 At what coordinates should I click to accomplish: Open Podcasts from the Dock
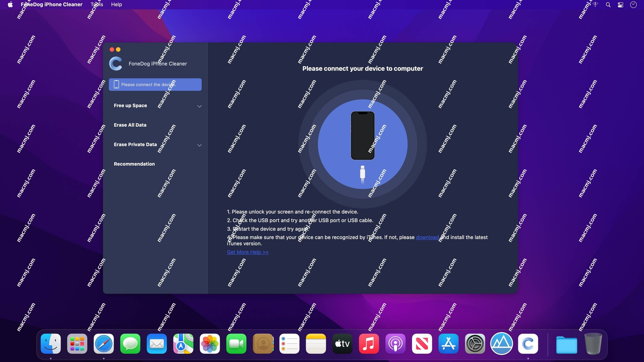tap(395, 344)
